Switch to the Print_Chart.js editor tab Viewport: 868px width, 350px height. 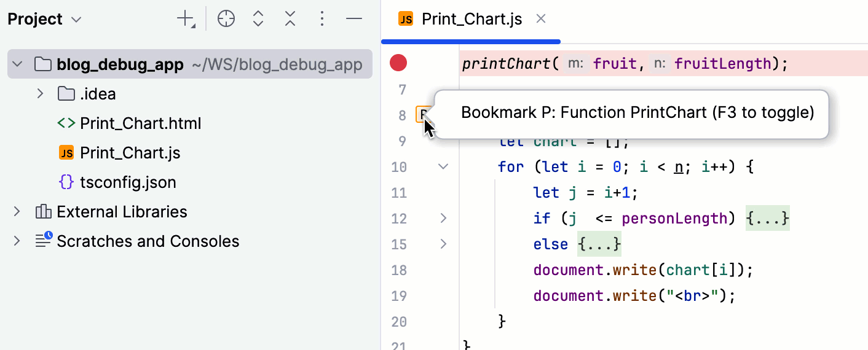coord(471,20)
